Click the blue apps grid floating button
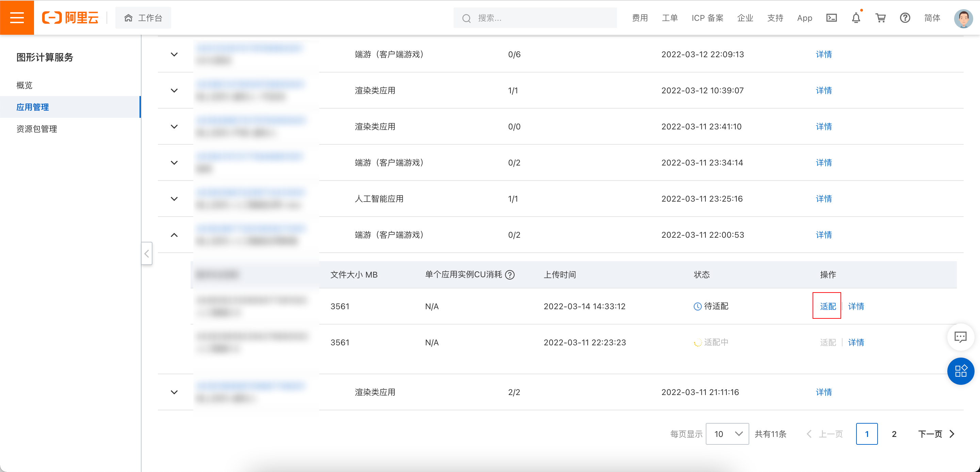Viewport: 980px width, 472px height. [960, 371]
